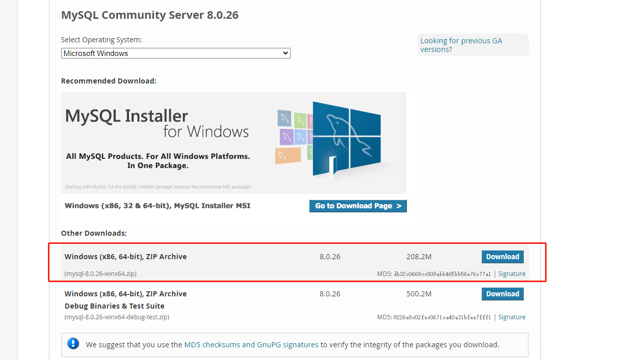Click the Windows dolphin logo in banner
The height and width of the screenshot is (360, 644).
(347, 139)
